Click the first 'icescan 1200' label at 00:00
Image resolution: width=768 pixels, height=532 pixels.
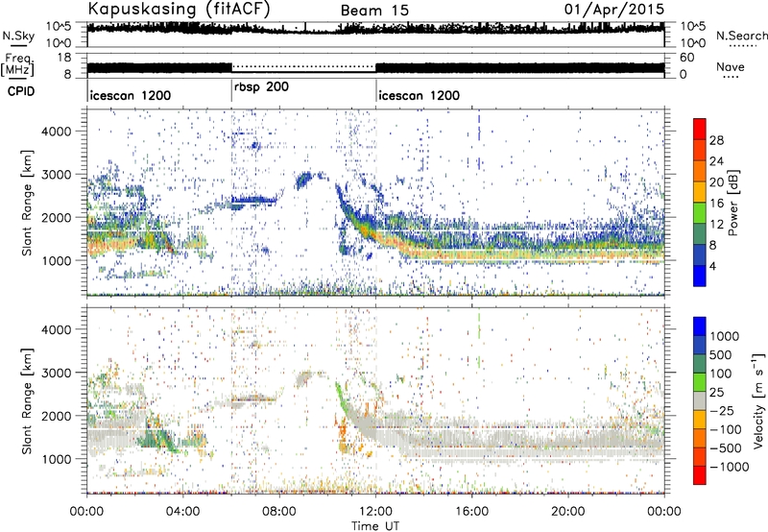coord(131,95)
